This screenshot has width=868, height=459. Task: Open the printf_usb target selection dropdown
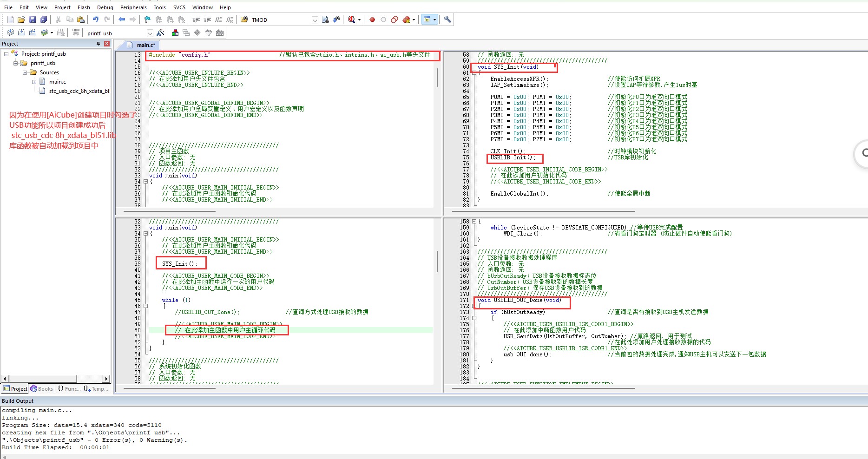pos(150,33)
